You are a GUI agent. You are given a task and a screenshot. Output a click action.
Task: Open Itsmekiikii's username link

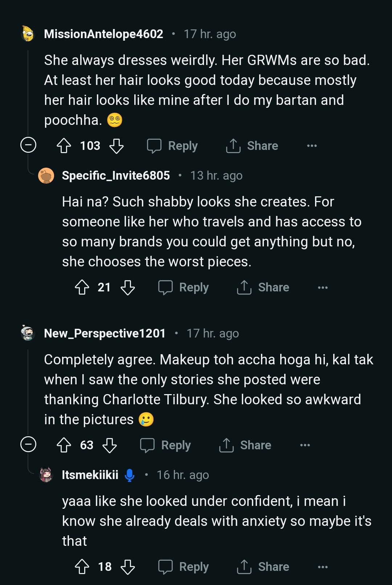pos(90,475)
